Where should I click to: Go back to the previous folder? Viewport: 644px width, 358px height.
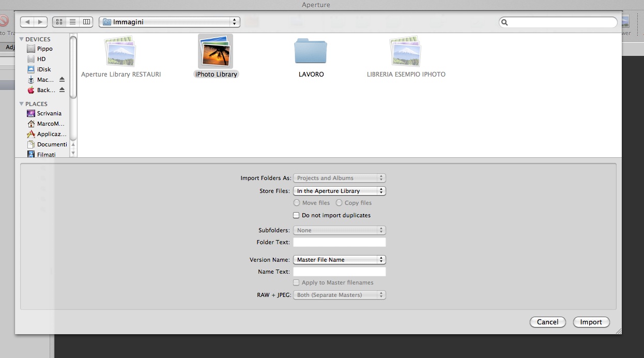click(27, 22)
